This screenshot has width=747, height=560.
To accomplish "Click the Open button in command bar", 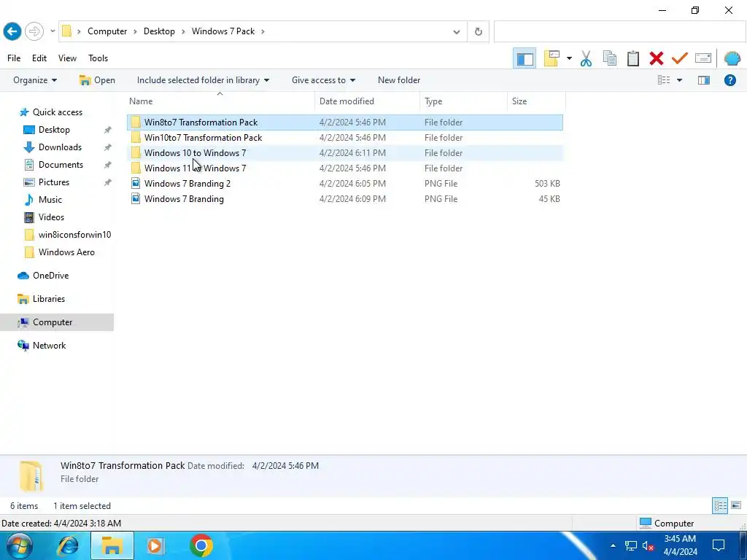I will (x=97, y=80).
